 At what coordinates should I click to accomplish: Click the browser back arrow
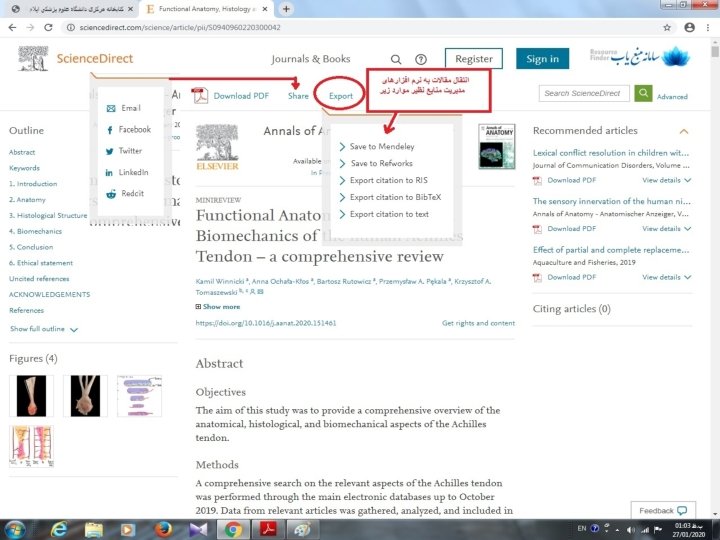point(12,28)
